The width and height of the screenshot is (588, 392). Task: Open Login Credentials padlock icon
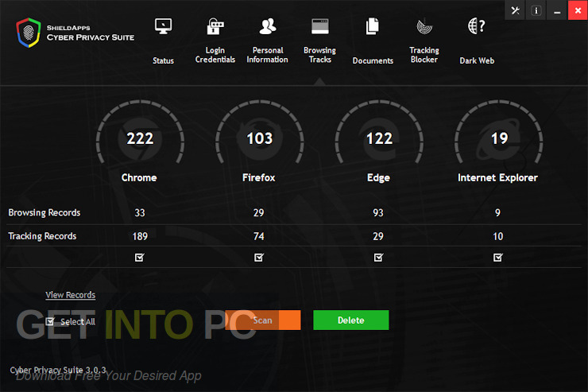click(x=215, y=26)
